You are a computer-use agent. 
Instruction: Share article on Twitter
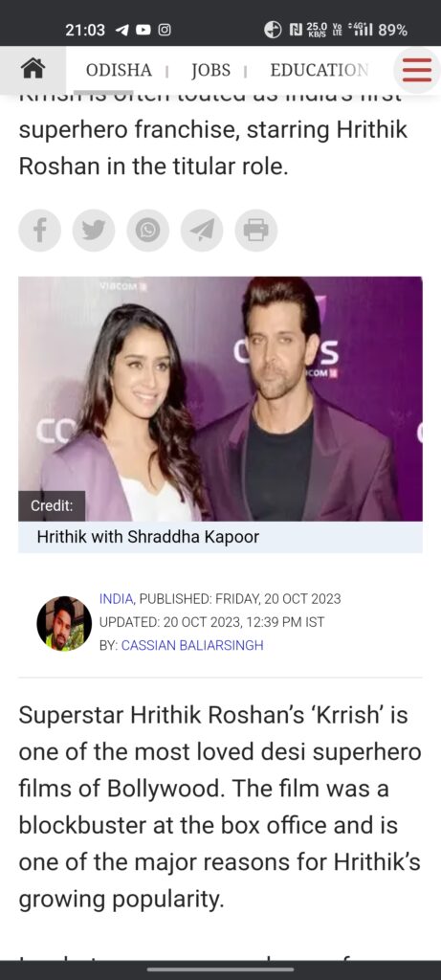click(x=94, y=231)
